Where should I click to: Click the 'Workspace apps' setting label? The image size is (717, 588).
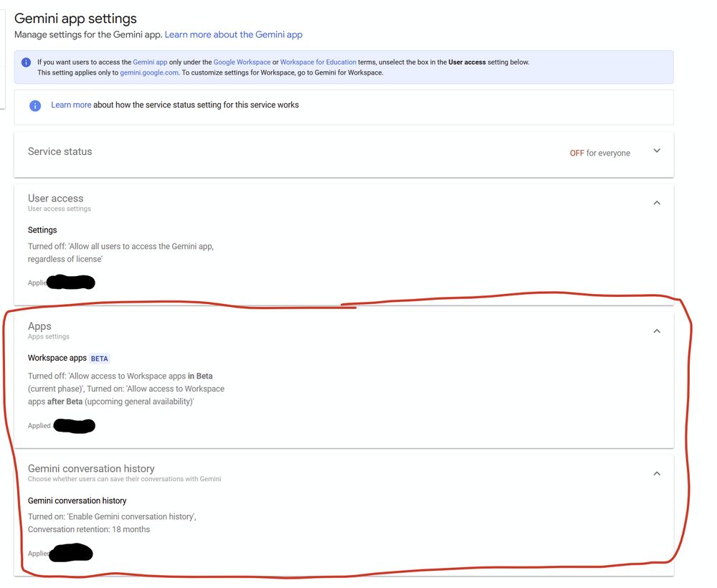[57, 358]
